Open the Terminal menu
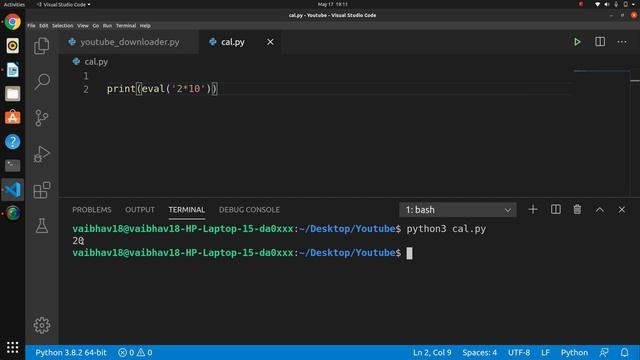 point(126,25)
